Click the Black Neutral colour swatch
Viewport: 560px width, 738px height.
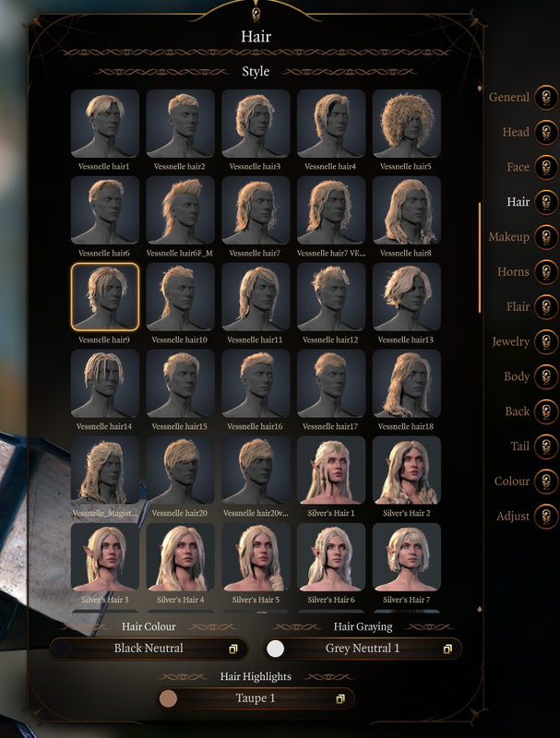pyautogui.click(x=61, y=649)
